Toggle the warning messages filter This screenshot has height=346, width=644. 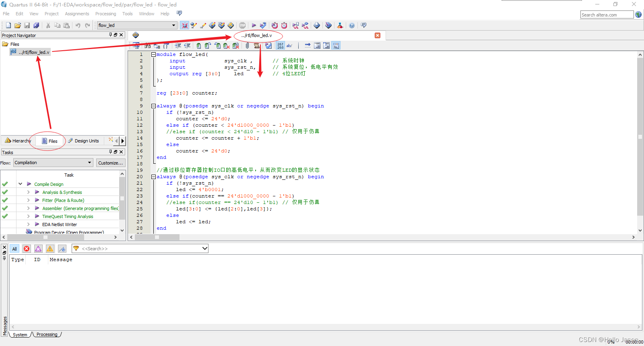[50, 249]
